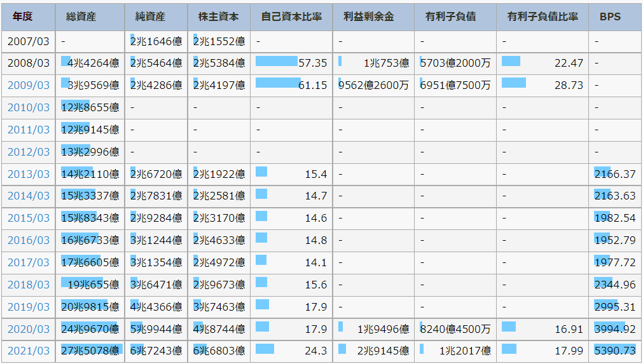
Task: Click the 有利子負債比率 column header
Action: pos(543,17)
